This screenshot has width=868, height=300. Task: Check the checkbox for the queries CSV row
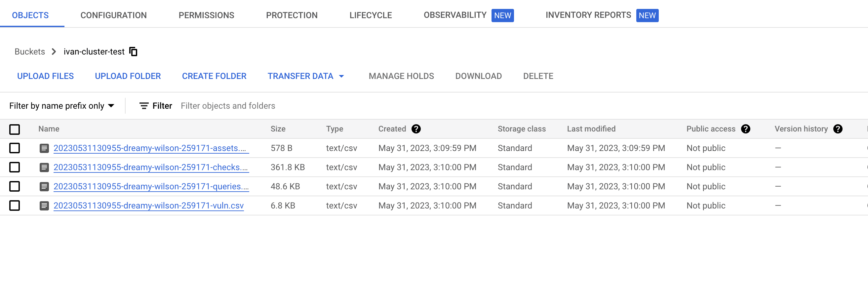tap(15, 186)
